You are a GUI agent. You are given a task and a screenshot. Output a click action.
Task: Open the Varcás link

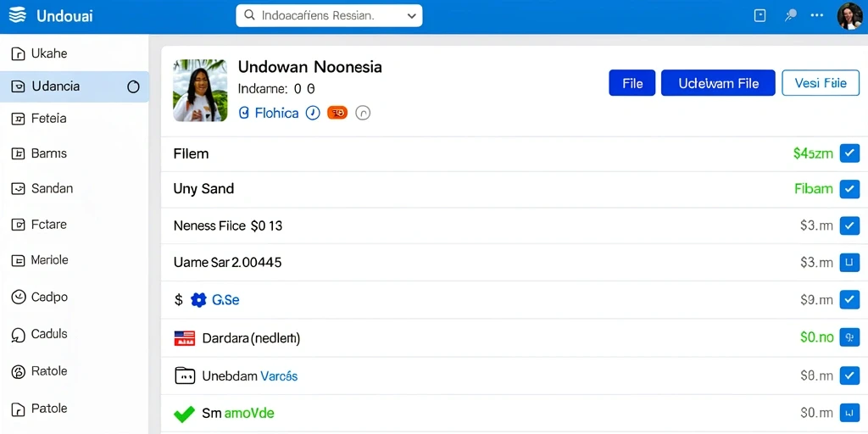coord(279,376)
